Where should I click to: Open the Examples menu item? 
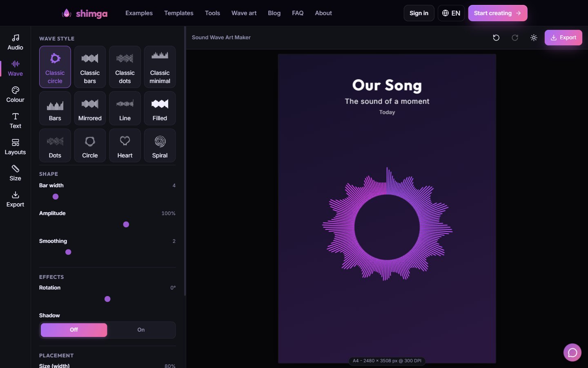pos(139,13)
